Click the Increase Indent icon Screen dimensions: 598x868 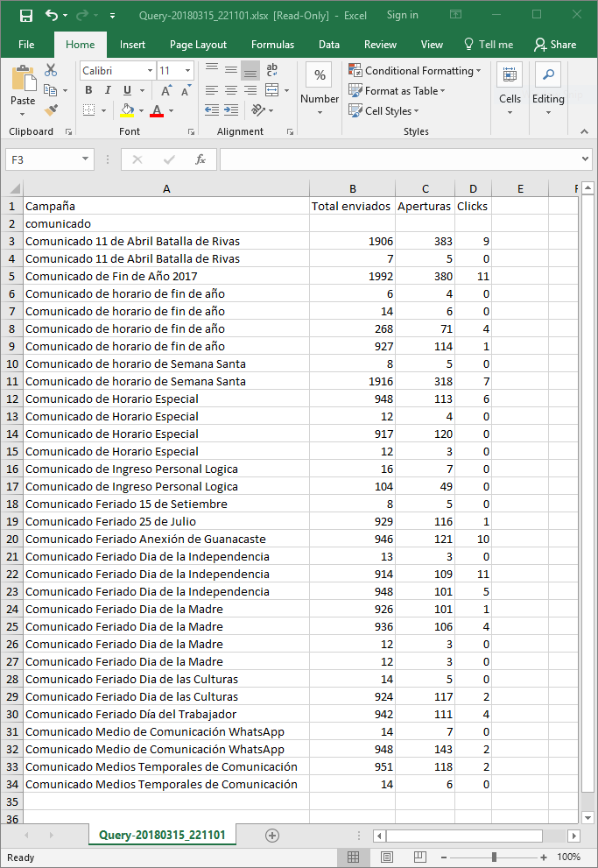(x=230, y=109)
